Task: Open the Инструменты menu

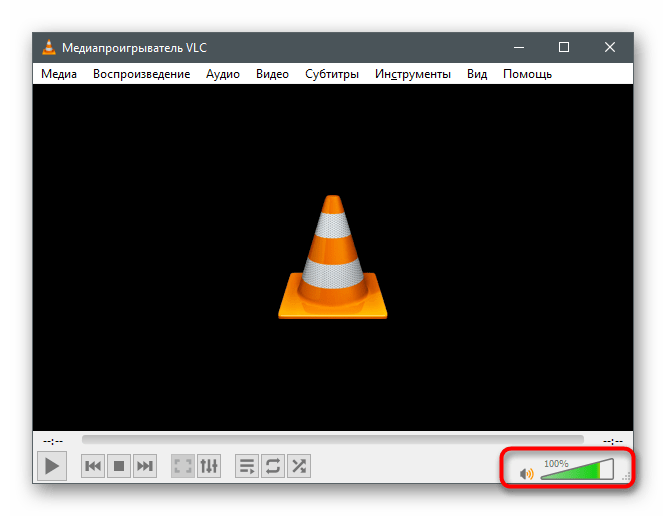Action: (412, 74)
